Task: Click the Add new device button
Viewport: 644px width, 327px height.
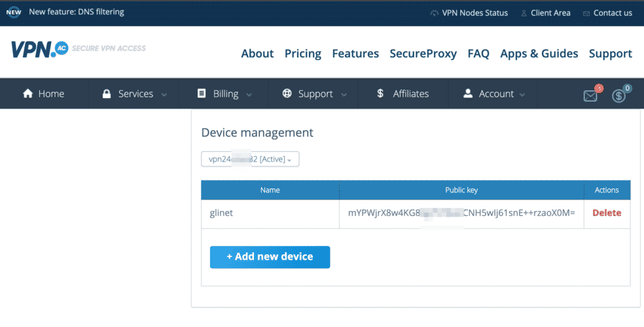Action: pos(270,257)
